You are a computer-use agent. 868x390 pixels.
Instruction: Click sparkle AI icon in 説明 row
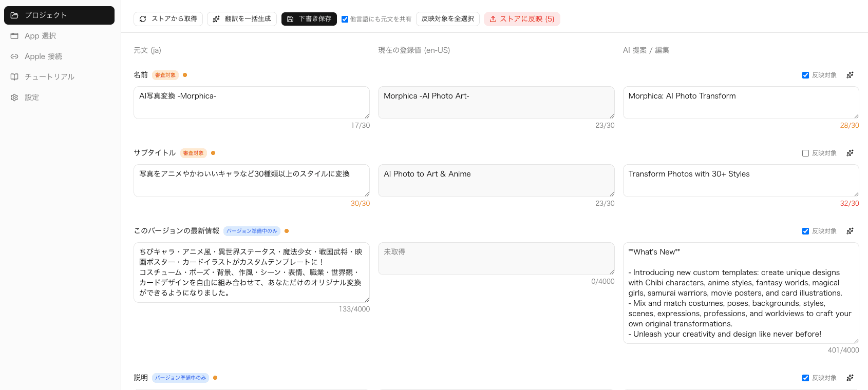point(850,378)
